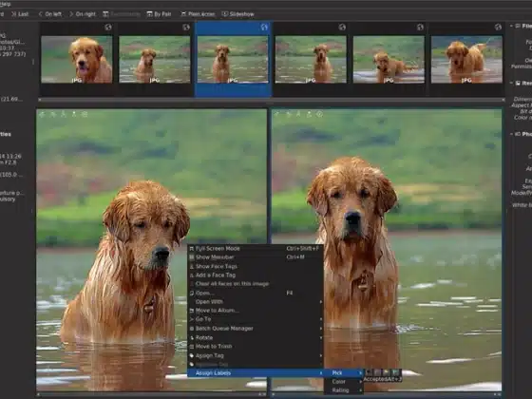Select the highlighted blue thumbnail in the strip

tap(233, 60)
